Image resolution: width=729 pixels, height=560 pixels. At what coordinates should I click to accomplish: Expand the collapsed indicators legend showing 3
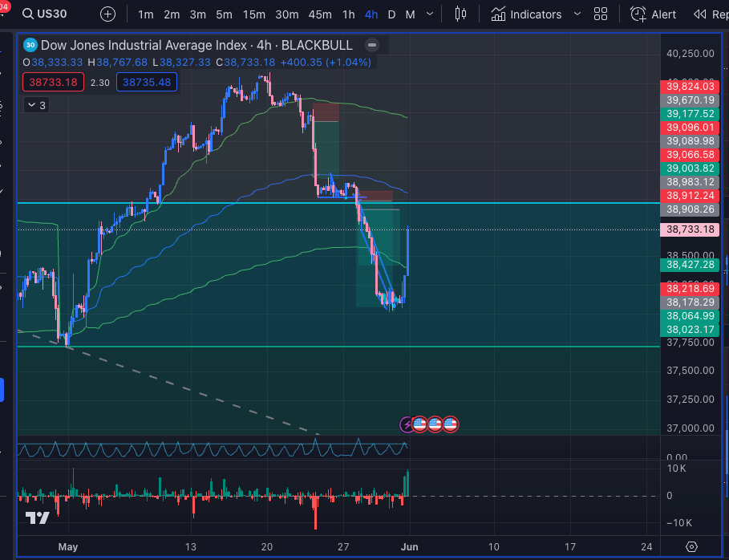36,104
